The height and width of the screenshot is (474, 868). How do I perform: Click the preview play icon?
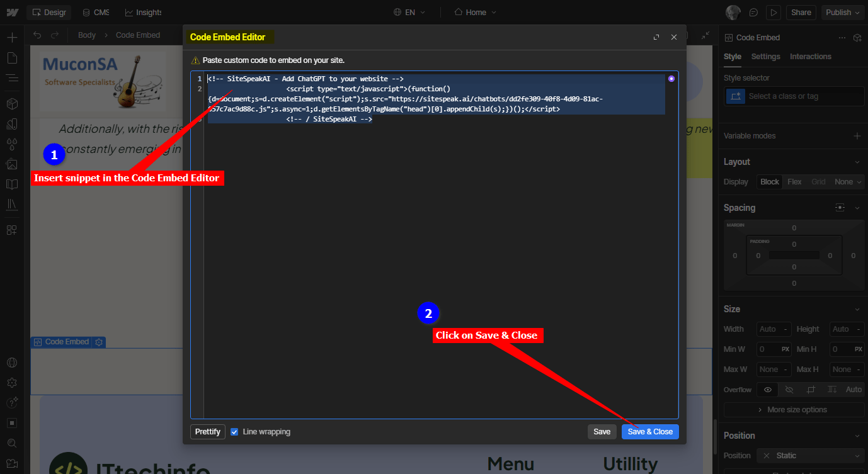[x=773, y=12]
